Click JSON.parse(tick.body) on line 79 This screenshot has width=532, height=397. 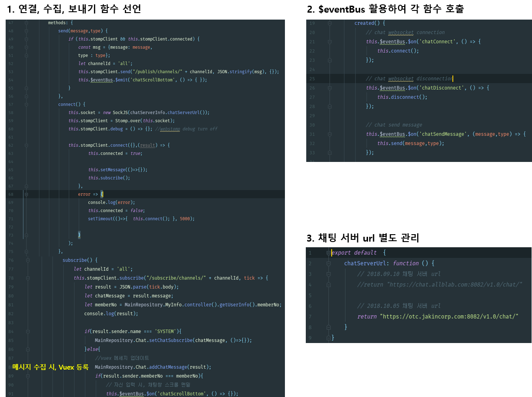click(x=147, y=287)
